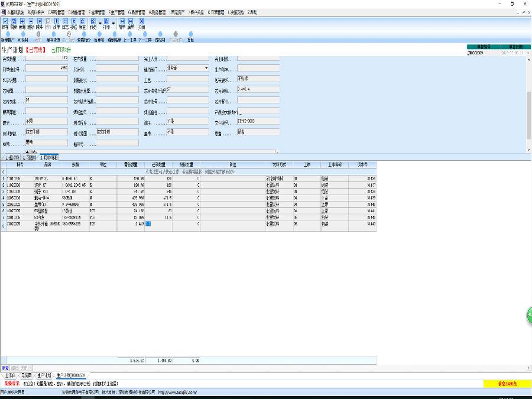This screenshot has width=532, height=399.
Task: Click the 备注 column header
Action: click(233, 164)
